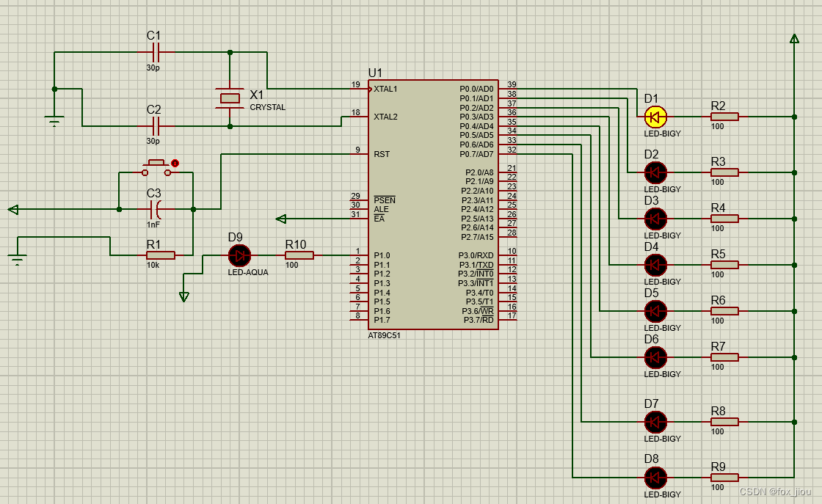Click the XTAL1 pin label
This screenshot has width=822, height=504.
385,89
